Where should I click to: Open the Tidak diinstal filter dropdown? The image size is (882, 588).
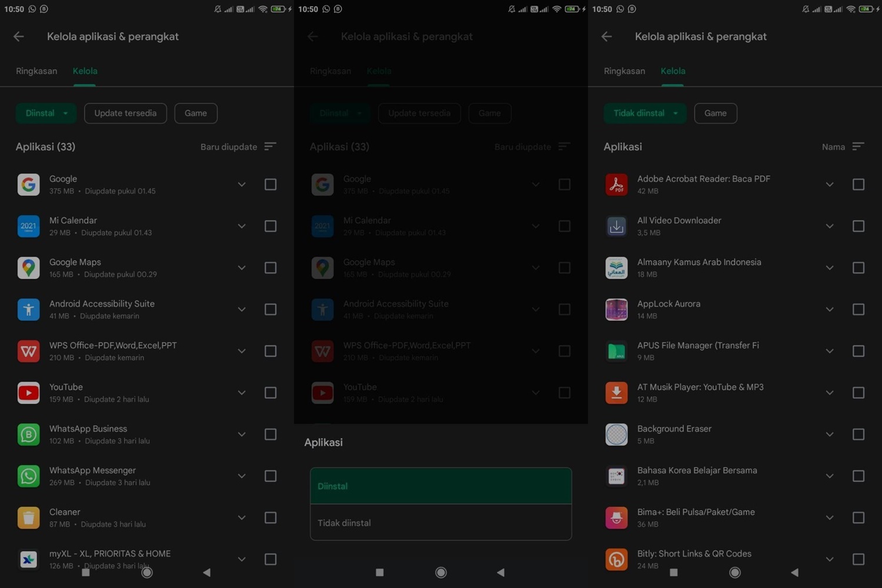(x=644, y=113)
